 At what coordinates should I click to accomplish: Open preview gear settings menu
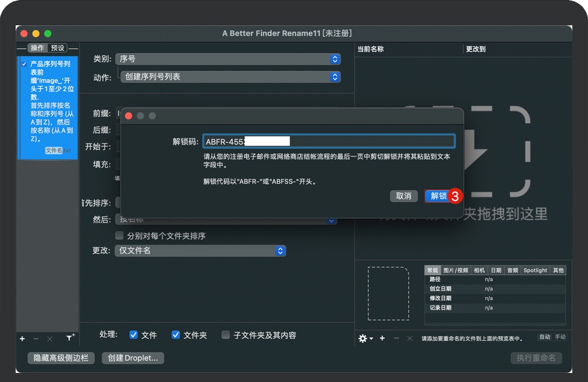pyautogui.click(x=365, y=339)
